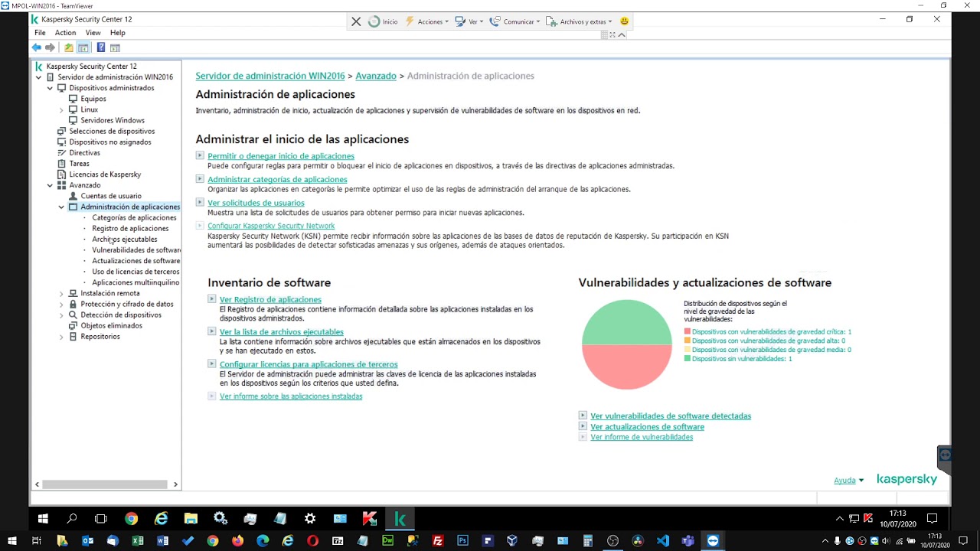This screenshot has width=980, height=551.
Task: Open Permitir o denegar inicio de aplicaciones
Action: pyautogui.click(x=281, y=156)
